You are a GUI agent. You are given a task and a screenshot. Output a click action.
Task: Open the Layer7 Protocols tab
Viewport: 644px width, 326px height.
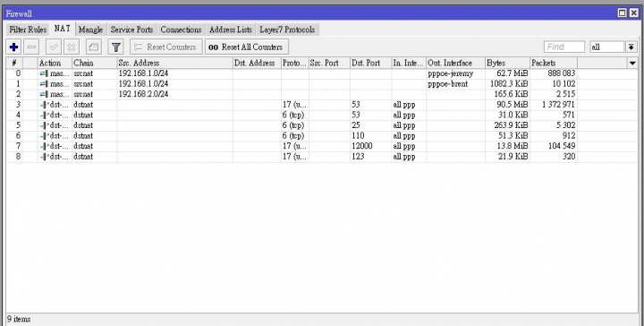(287, 30)
